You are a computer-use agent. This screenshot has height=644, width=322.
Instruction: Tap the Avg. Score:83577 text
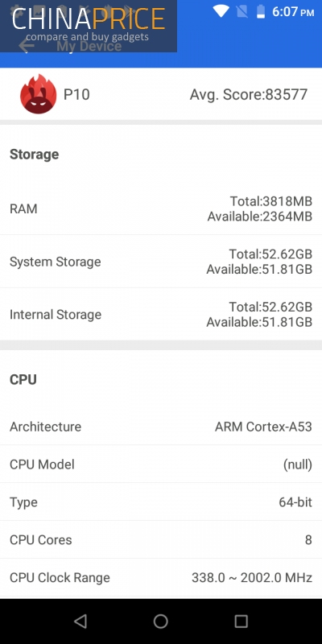pyautogui.click(x=249, y=94)
